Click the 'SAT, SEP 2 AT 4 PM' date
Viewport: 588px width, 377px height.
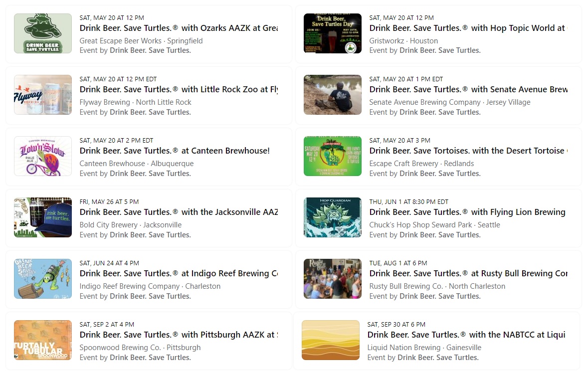pyautogui.click(x=107, y=325)
